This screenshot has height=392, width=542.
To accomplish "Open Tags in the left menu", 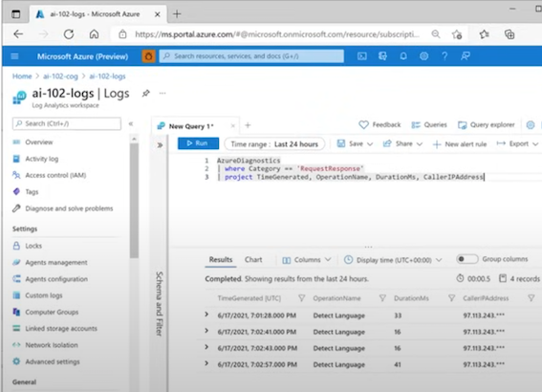I will [x=32, y=192].
